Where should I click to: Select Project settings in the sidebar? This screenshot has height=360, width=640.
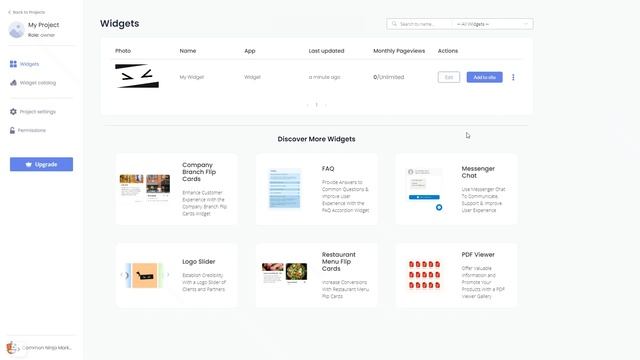coord(38,111)
